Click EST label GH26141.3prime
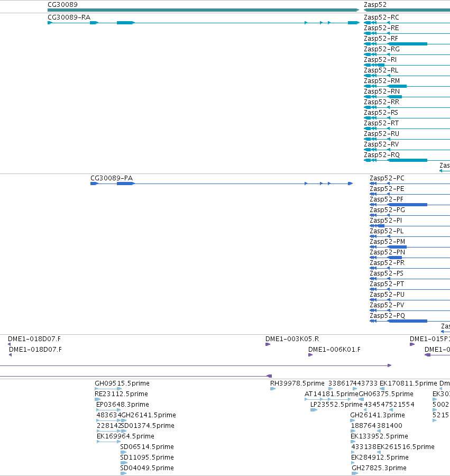 point(378,415)
